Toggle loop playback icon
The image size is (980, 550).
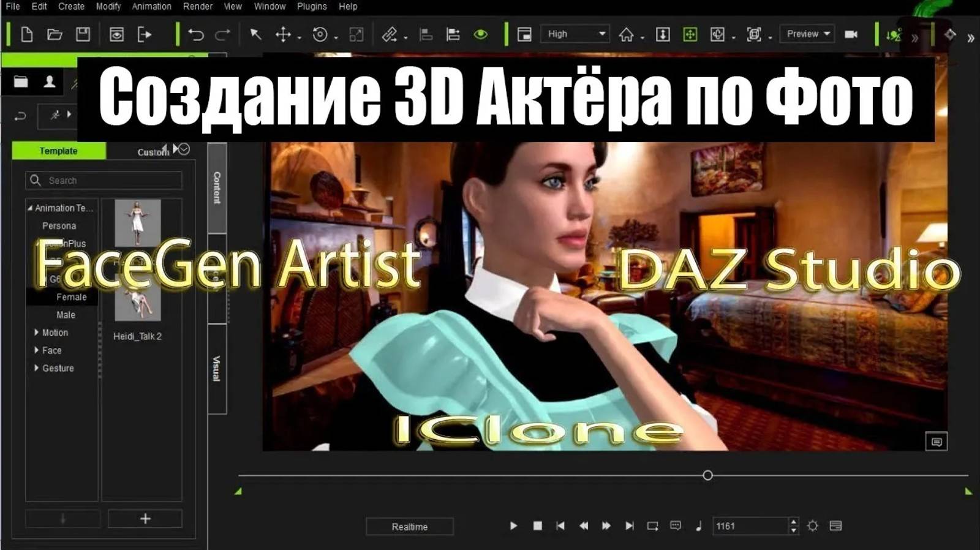click(x=652, y=526)
